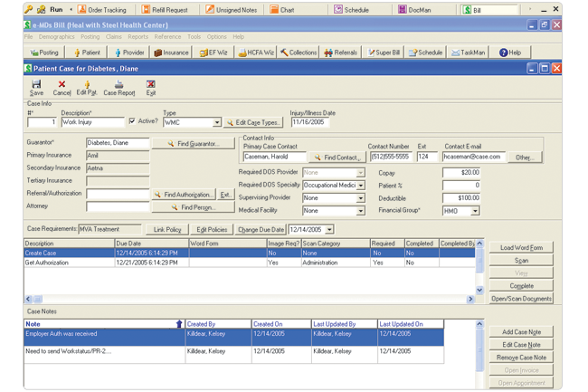Click Find Authorization button
The height and width of the screenshot is (392, 588).
coord(184,195)
